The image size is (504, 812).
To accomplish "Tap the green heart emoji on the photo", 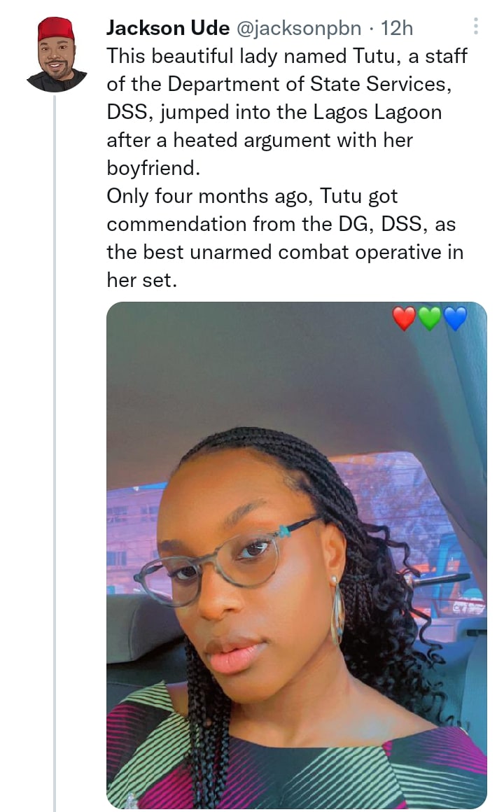I will tap(430, 318).
